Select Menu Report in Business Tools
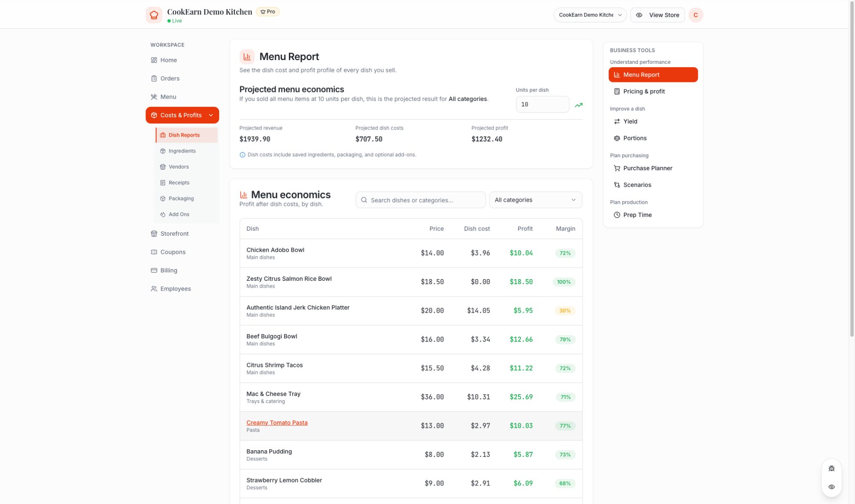This screenshot has height=504, width=855. point(653,75)
